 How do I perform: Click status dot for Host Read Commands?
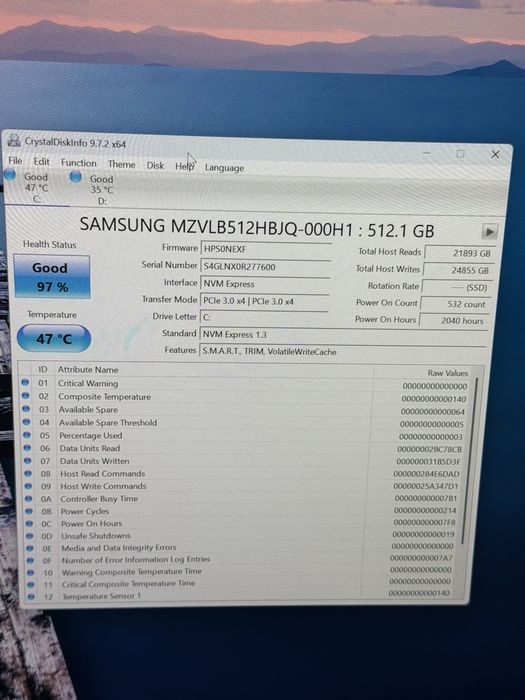[28, 473]
